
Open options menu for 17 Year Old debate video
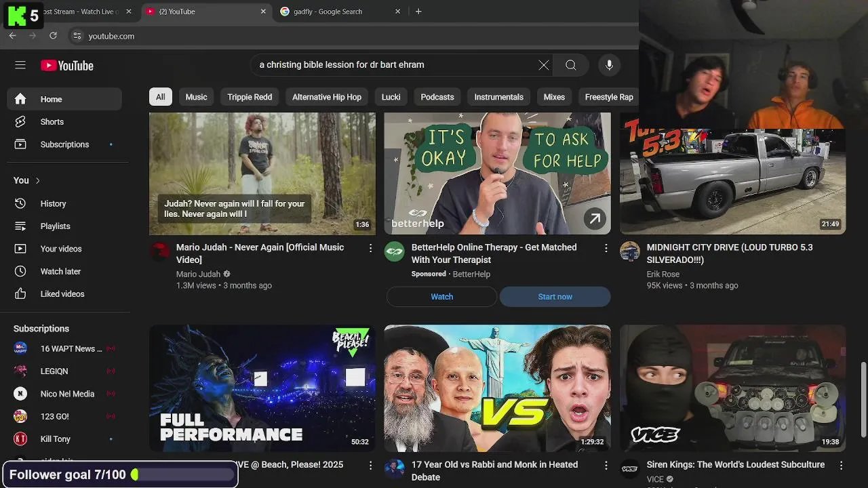tap(606, 466)
